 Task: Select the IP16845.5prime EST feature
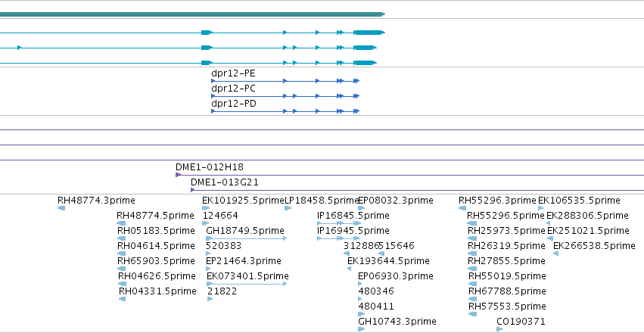pos(339,223)
